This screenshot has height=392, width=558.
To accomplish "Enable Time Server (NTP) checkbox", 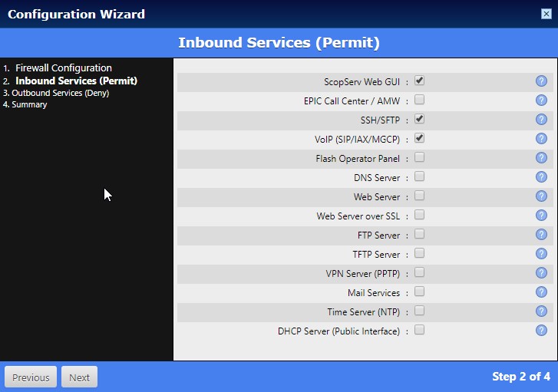I will pyautogui.click(x=420, y=311).
